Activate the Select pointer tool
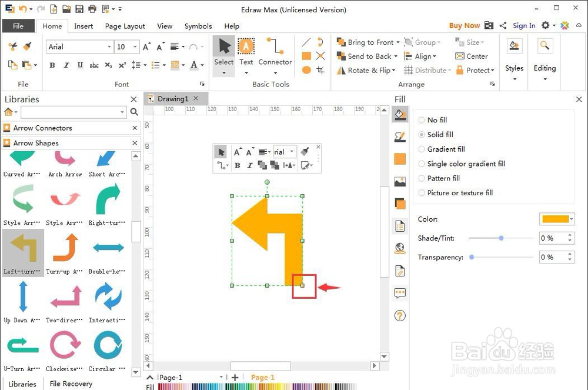This screenshot has width=588, height=390. click(x=224, y=55)
